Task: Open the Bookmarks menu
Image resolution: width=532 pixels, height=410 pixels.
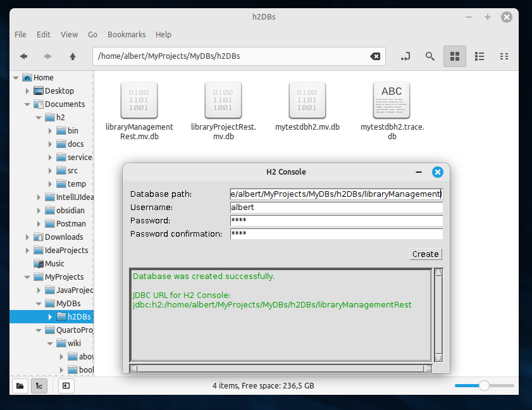Action: pos(127,35)
